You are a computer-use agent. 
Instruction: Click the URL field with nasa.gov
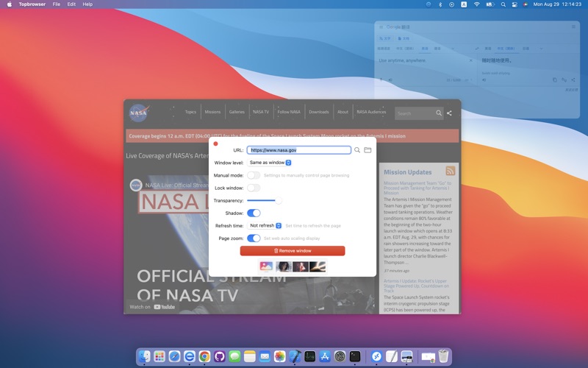tap(299, 150)
